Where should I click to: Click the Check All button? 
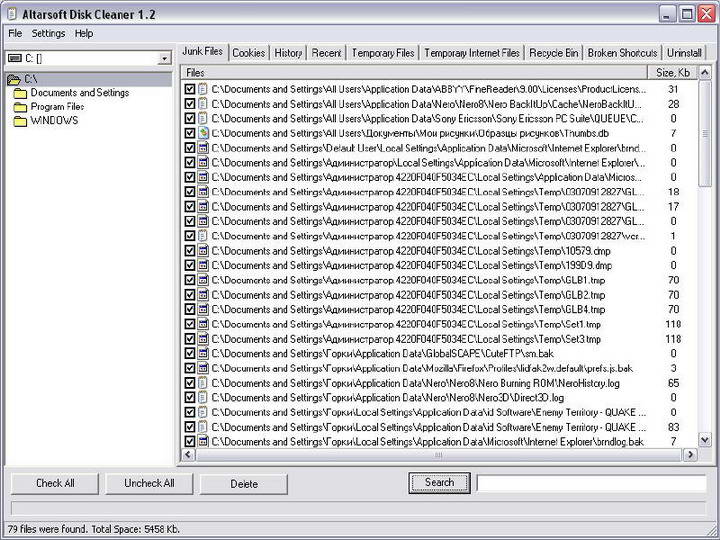[55, 484]
